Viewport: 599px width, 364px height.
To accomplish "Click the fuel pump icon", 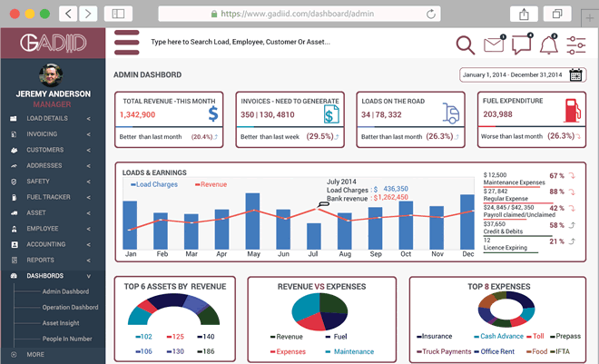I will tap(572, 110).
